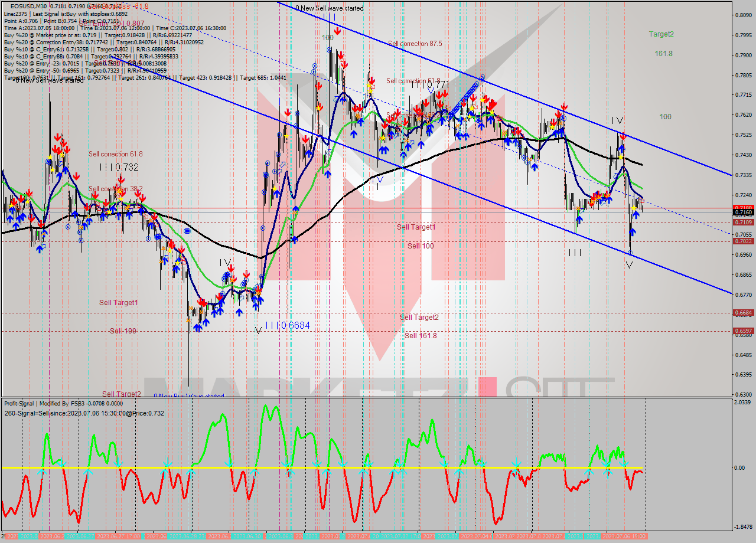Click '0 New Buy Wave started' label

(189, 396)
